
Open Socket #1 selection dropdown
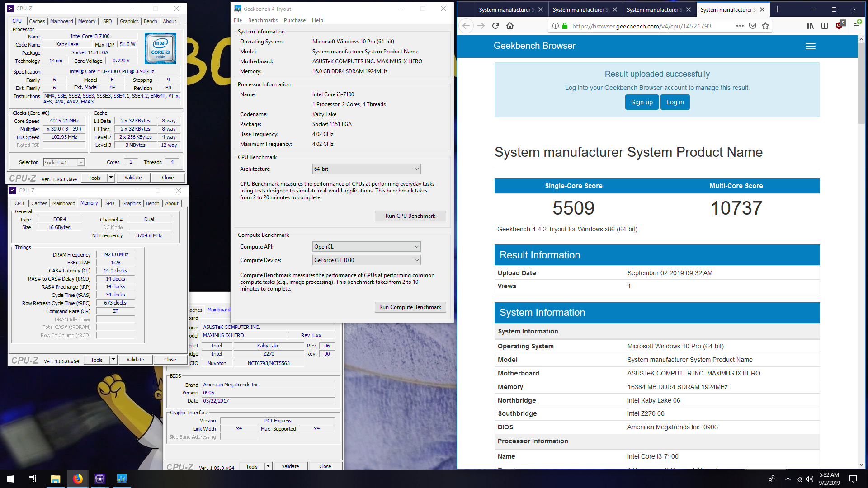tap(64, 163)
